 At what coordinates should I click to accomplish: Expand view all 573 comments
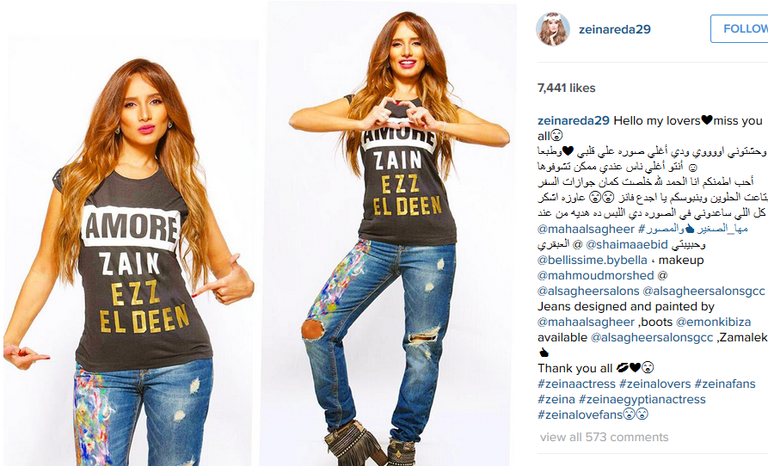[x=604, y=437]
